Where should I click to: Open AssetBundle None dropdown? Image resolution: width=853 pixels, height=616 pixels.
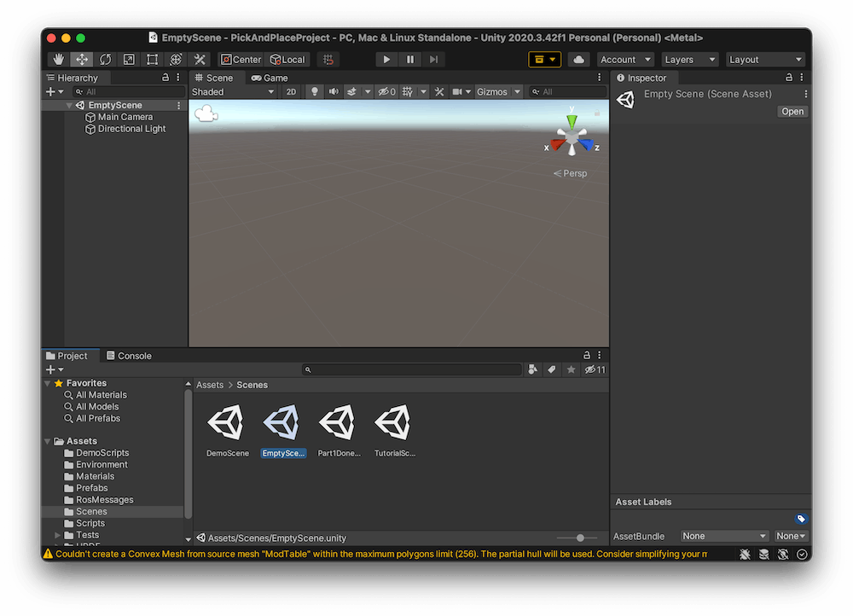click(x=724, y=536)
